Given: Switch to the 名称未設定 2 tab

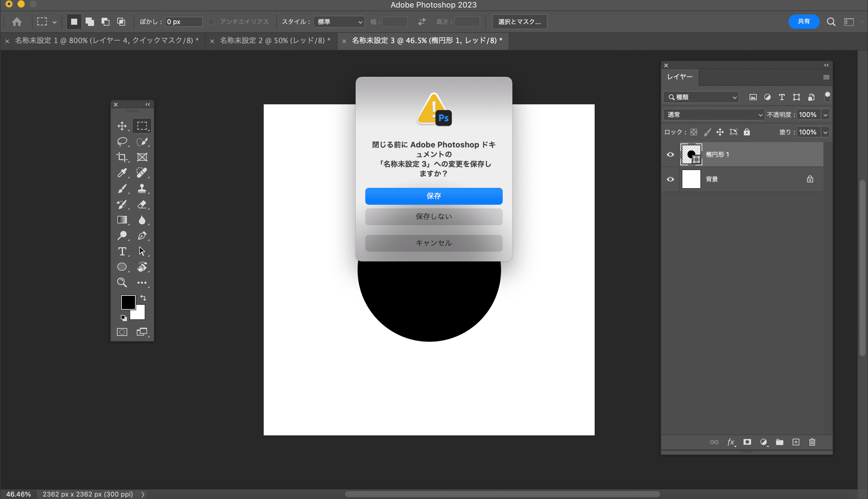Looking at the screenshot, I should click(275, 40).
